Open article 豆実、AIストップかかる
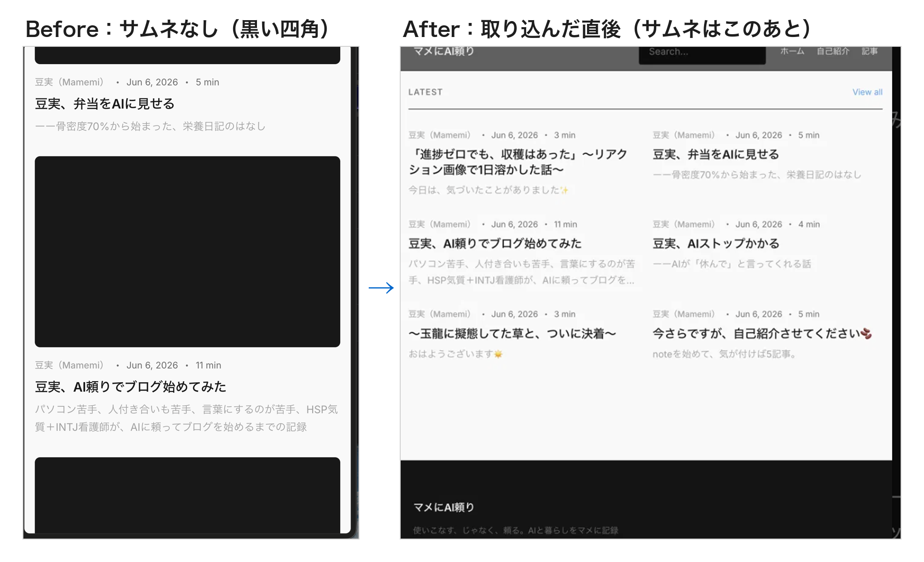The image size is (924, 562). pos(716,244)
